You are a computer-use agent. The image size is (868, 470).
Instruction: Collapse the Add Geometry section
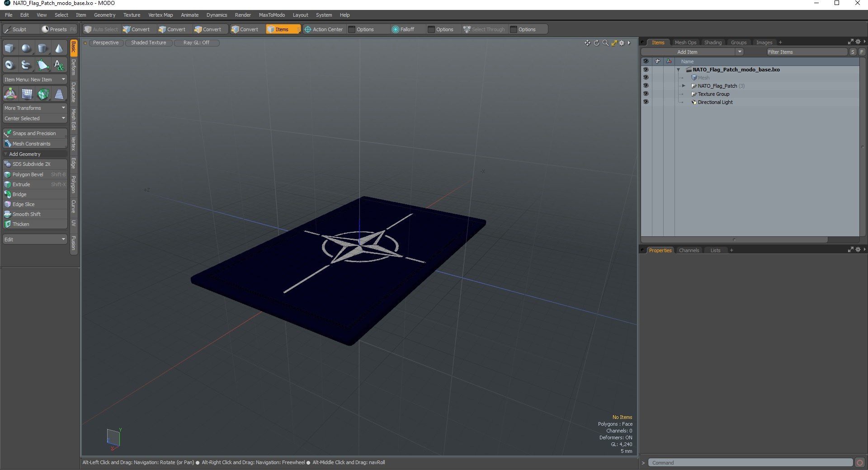point(6,154)
